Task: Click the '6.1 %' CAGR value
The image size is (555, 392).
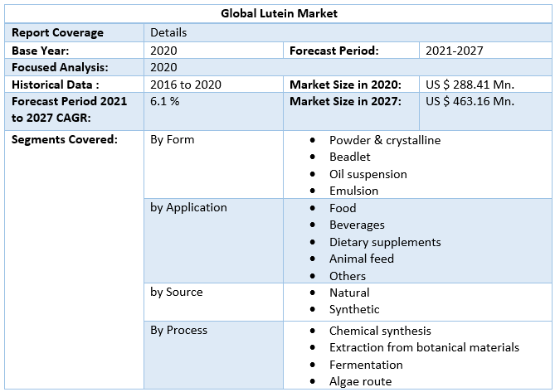Action: (x=165, y=101)
